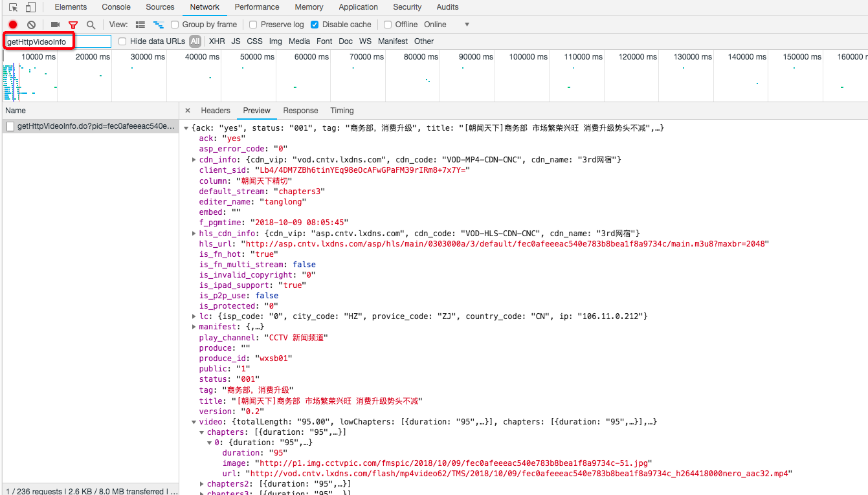Select the getHttpVideoInfo.do request row
Image resolution: width=868 pixels, height=495 pixels.
pyautogui.click(x=91, y=126)
